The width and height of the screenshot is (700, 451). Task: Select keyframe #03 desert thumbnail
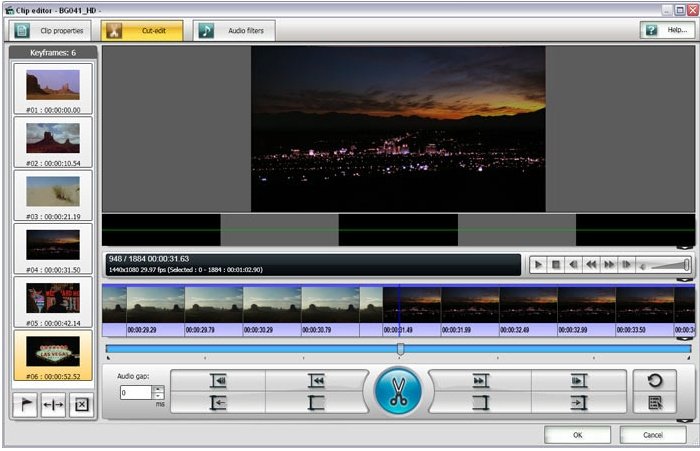pos(53,191)
